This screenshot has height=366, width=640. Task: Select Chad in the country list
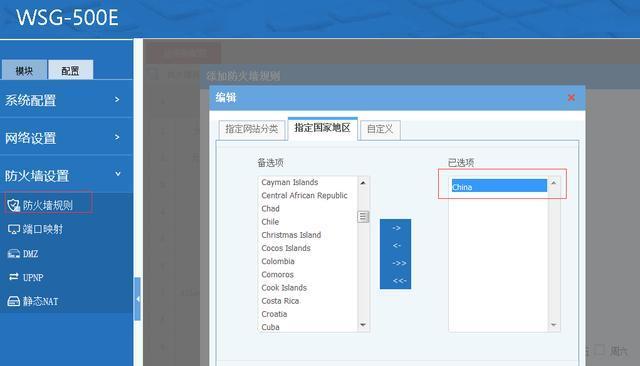click(270, 209)
